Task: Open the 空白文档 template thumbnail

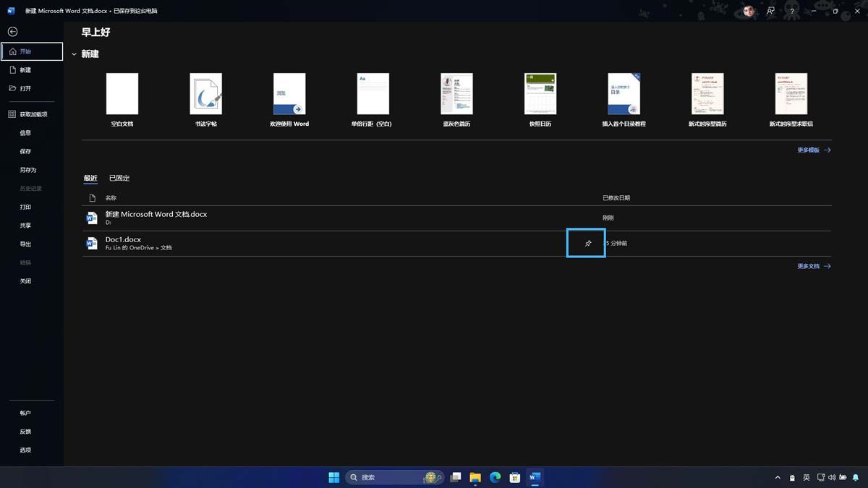Action: click(x=122, y=93)
